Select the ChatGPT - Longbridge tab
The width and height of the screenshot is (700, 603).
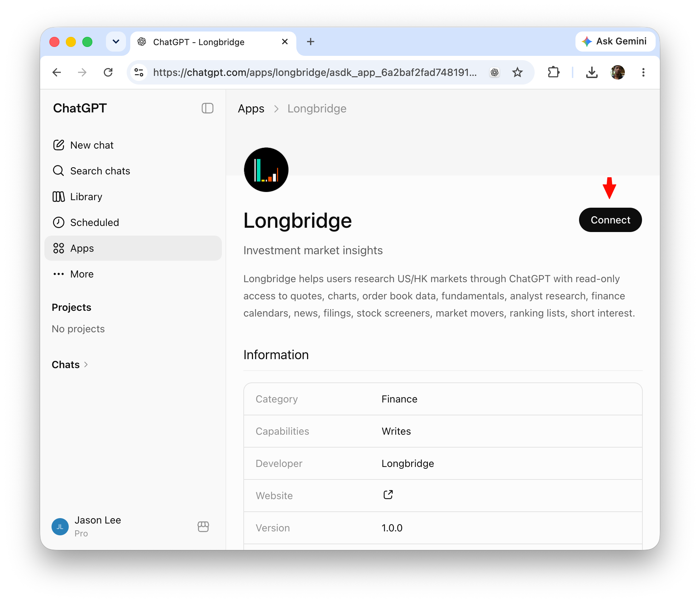[x=213, y=42]
